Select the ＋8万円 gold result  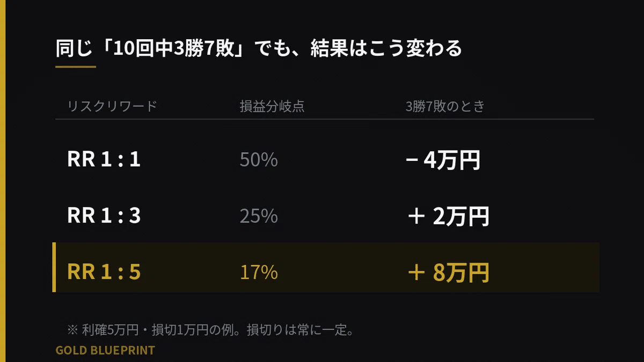(448, 273)
